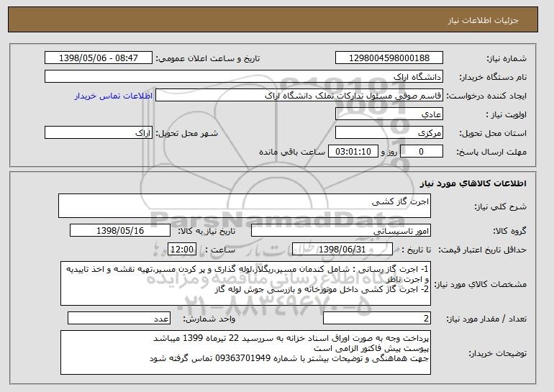Click the delivery province field مرکزی
This screenshot has width=554, height=392.
tap(389, 133)
